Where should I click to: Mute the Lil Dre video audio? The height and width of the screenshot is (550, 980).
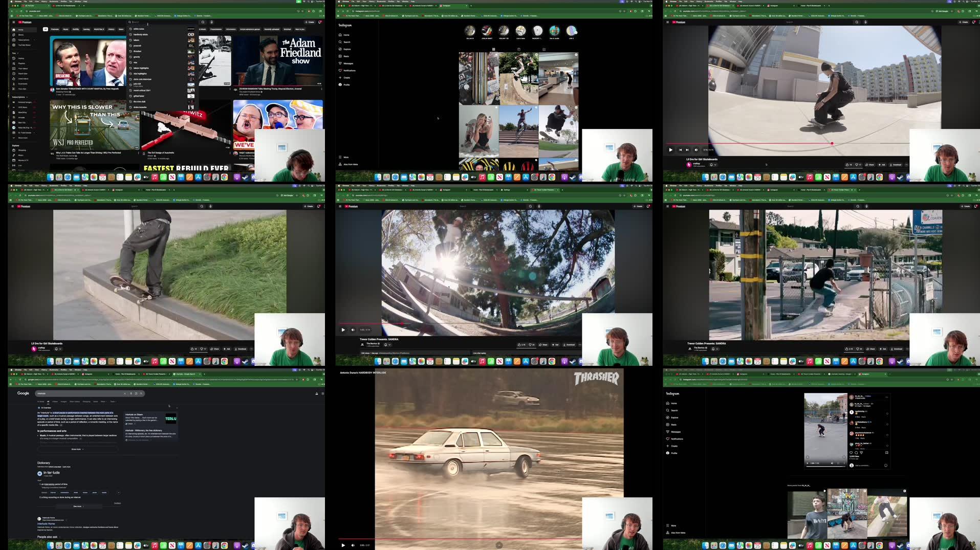(696, 150)
